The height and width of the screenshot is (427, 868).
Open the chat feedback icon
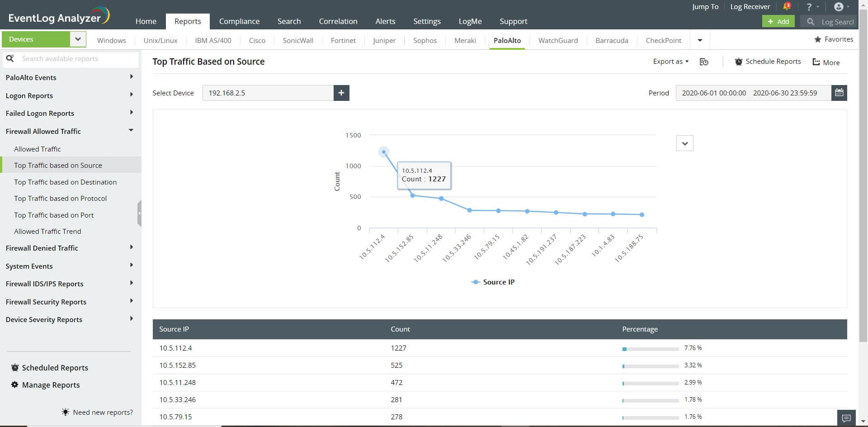(x=846, y=418)
